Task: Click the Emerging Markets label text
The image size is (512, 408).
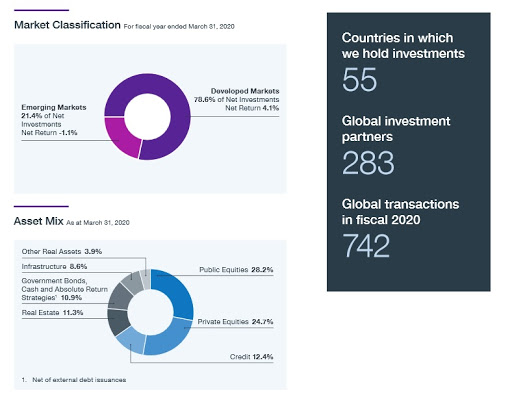Action: coord(54,107)
